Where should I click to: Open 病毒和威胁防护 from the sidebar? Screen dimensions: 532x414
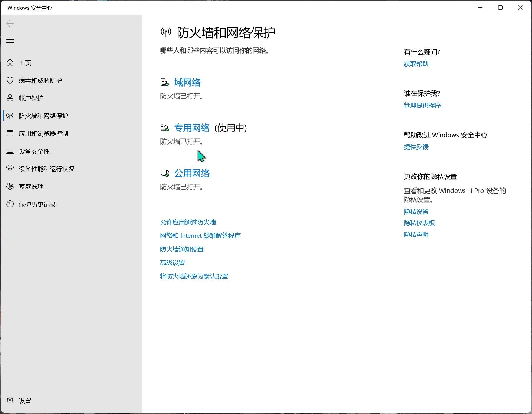40,80
